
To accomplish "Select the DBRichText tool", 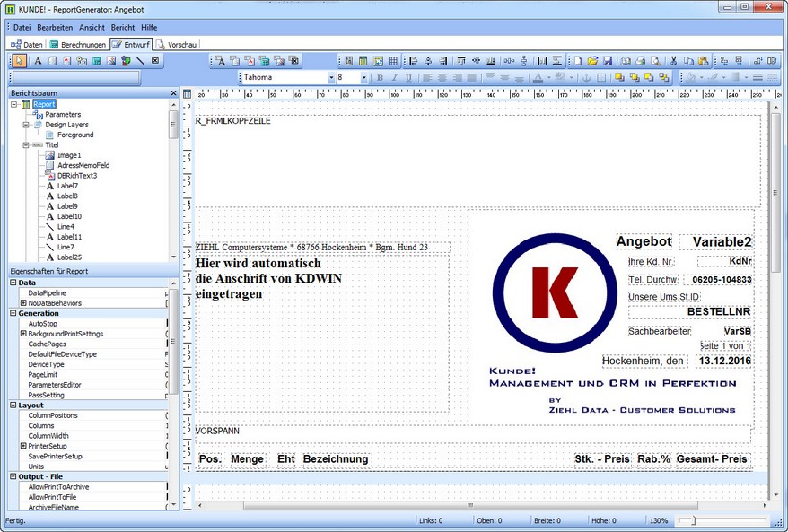I will [250, 61].
